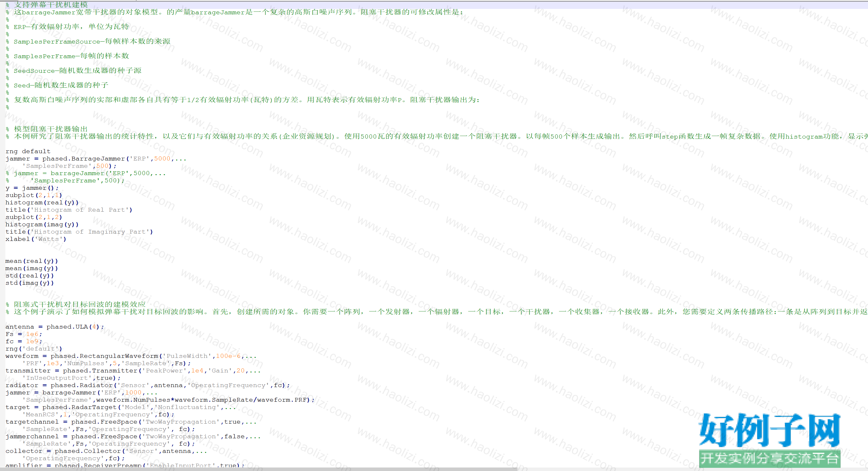Click the comment 'SamplesPerFrameSource—每帧样本数的来源'
The width and height of the screenshot is (868, 471).
click(92, 41)
